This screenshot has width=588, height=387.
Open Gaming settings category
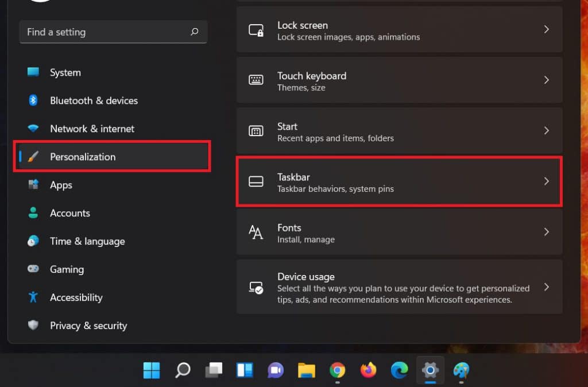113,269
